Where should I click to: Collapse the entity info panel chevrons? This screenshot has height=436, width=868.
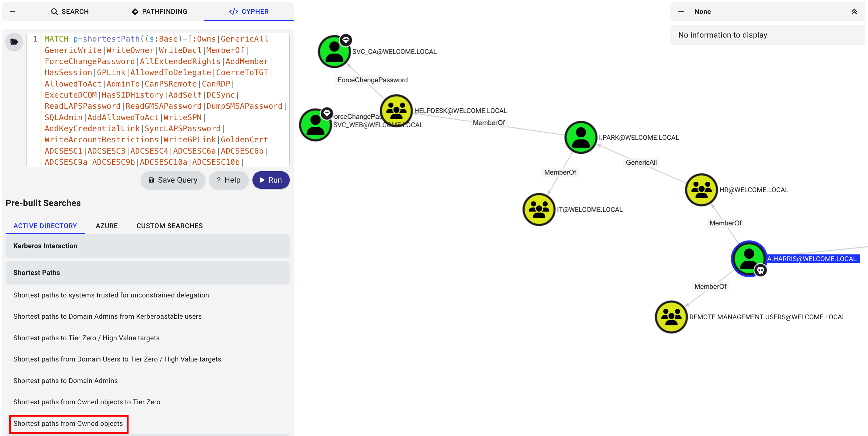coord(854,11)
